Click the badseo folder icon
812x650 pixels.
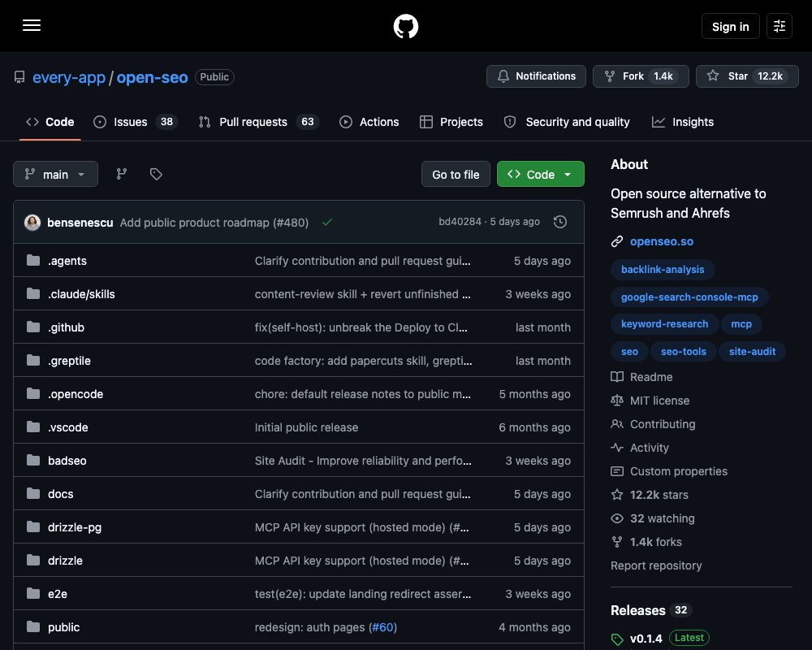click(33, 461)
